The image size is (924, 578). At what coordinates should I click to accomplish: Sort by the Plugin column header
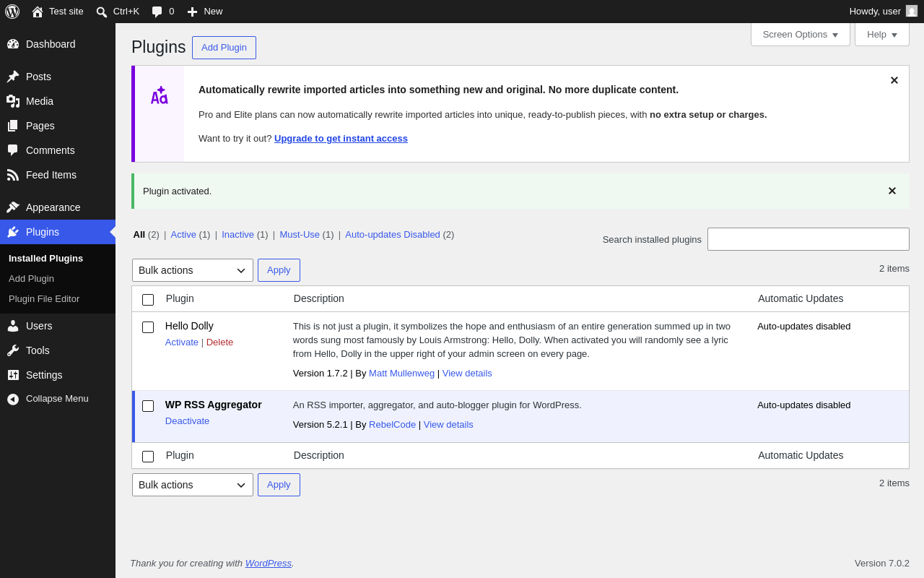point(180,298)
